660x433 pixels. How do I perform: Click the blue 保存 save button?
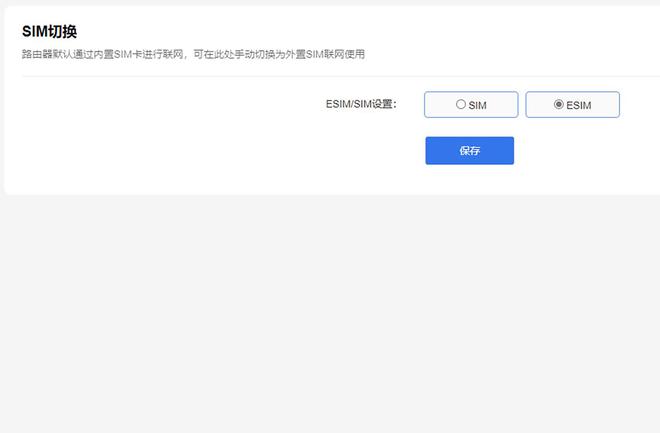469,151
